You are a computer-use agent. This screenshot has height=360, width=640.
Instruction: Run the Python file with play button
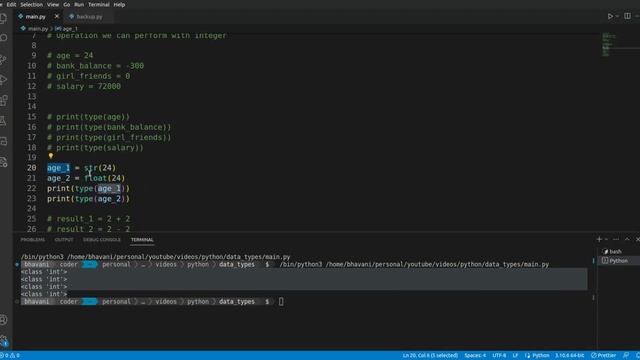tap(610, 16)
